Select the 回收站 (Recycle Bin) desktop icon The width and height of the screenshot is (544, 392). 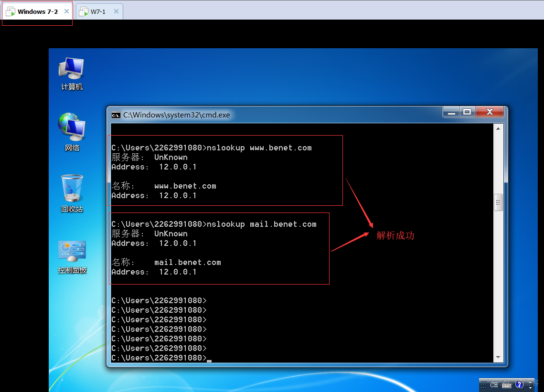tap(72, 193)
